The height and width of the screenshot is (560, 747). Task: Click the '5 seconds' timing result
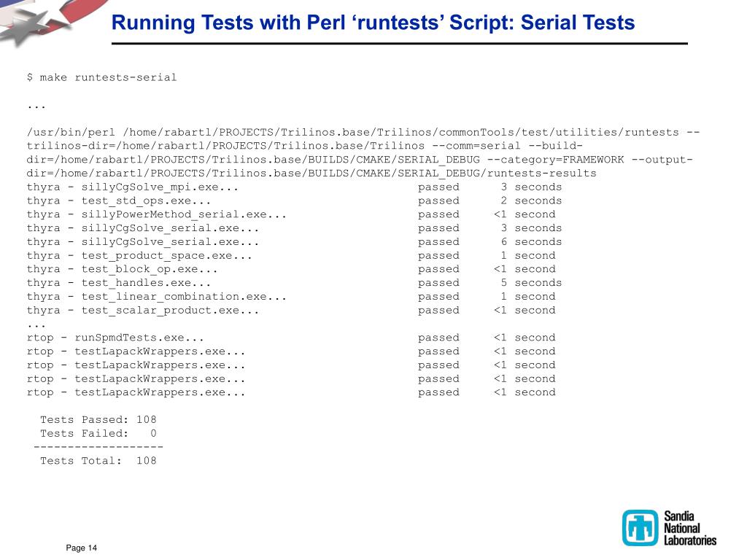531,283
